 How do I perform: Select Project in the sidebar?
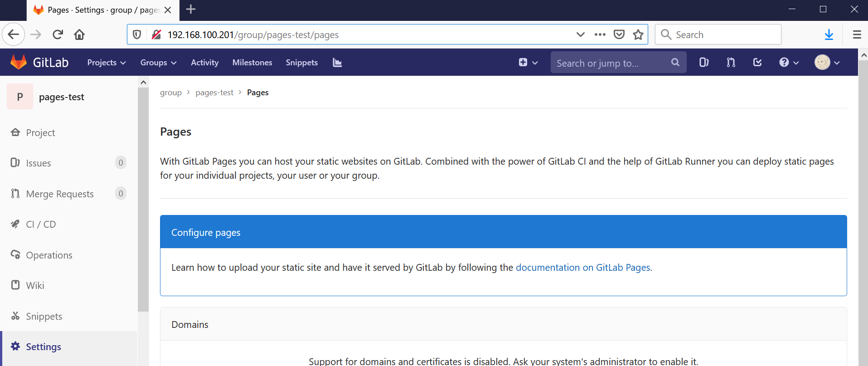69,132
